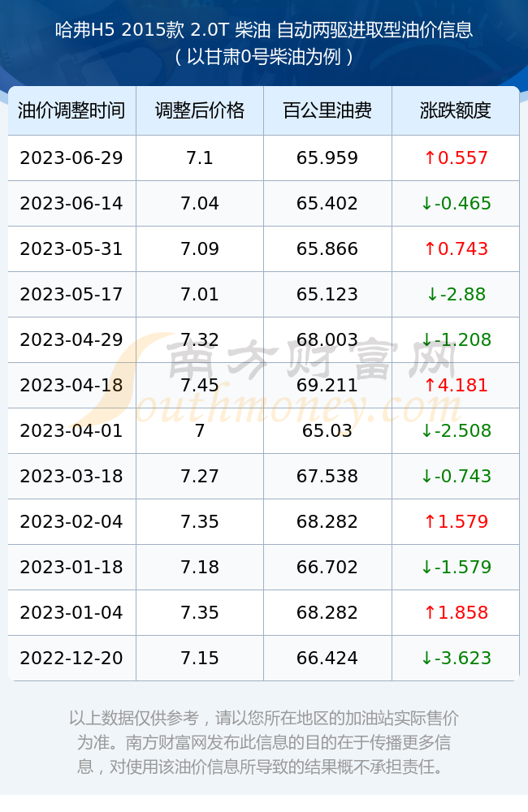Image resolution: width=528 pixels, height=812 pixels.
Task: Click the 涨跌额度 column header
Action: tap(456, 110)
